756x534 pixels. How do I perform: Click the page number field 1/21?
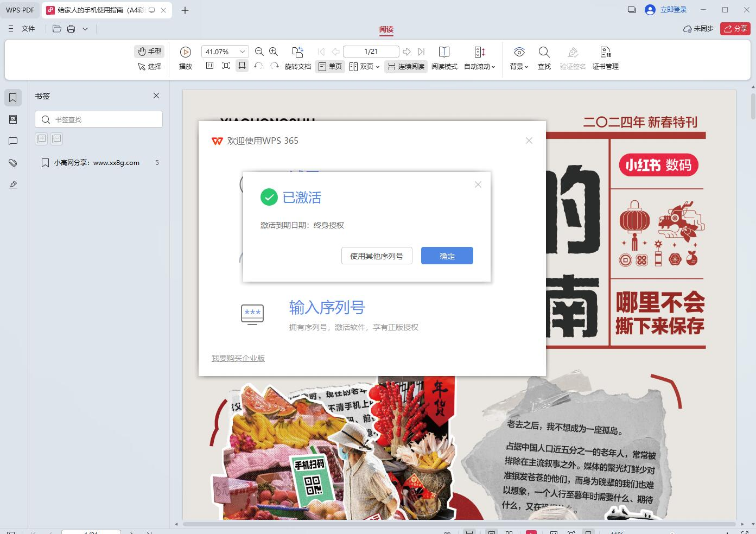371,52
